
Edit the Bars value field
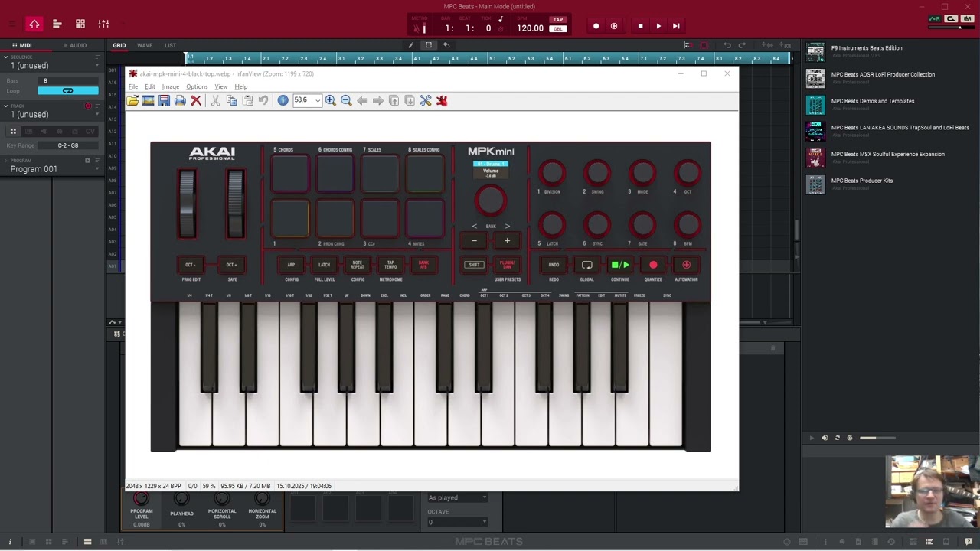coord(67,80)
